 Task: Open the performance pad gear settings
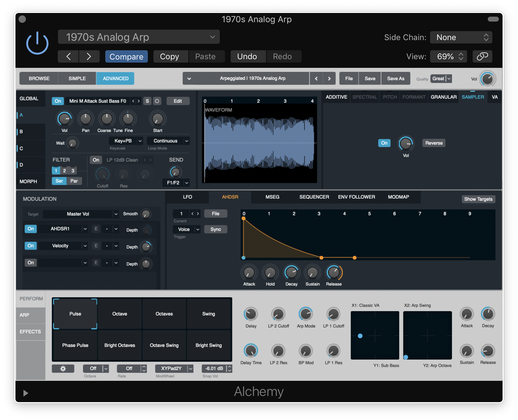tap(63, 369)
